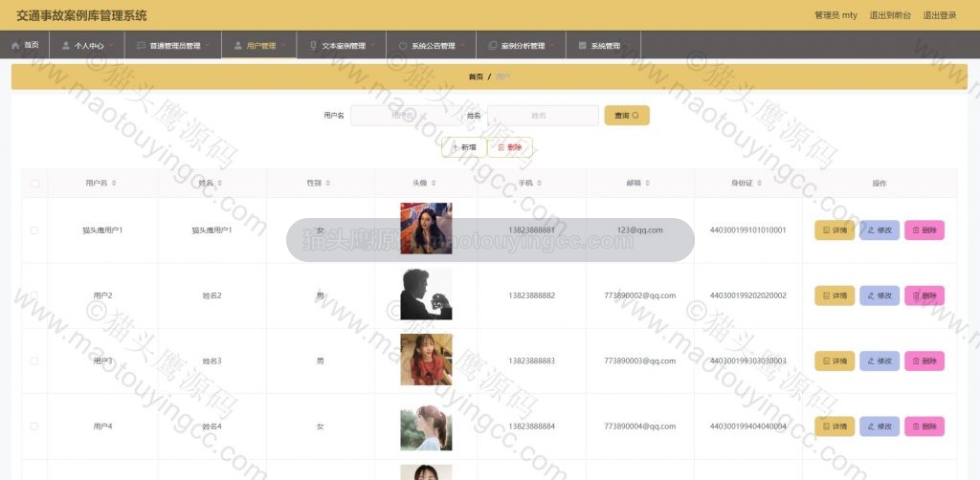Click the trash icon in 用户2's 删除 button
This screenshot has width=980, height=480.
point(916,295)
